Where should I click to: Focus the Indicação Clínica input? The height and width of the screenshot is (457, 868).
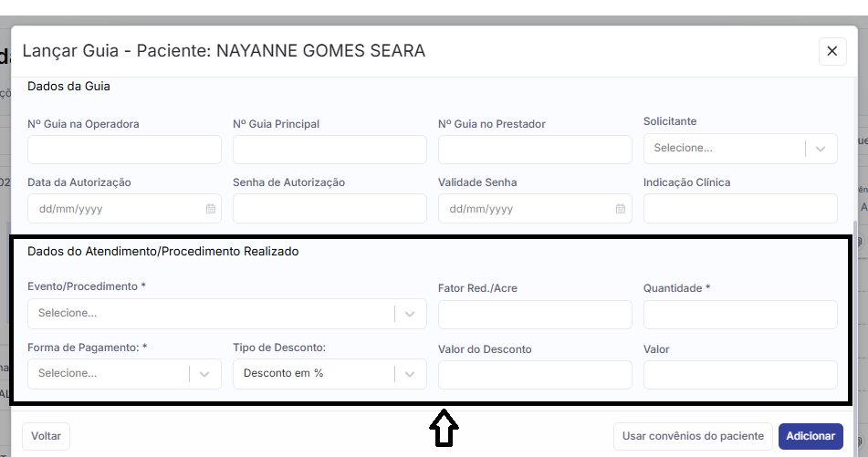pos(740,209)
